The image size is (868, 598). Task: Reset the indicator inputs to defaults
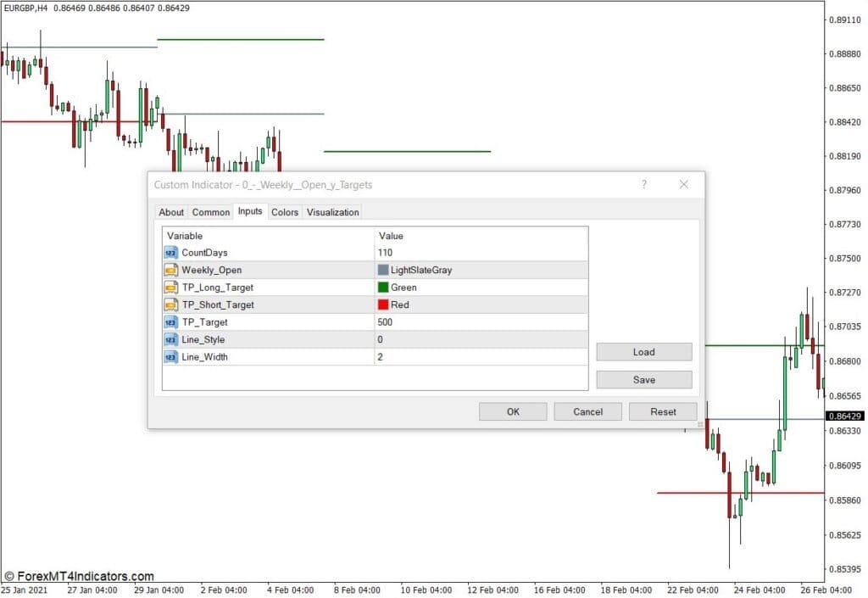[663, 411]
